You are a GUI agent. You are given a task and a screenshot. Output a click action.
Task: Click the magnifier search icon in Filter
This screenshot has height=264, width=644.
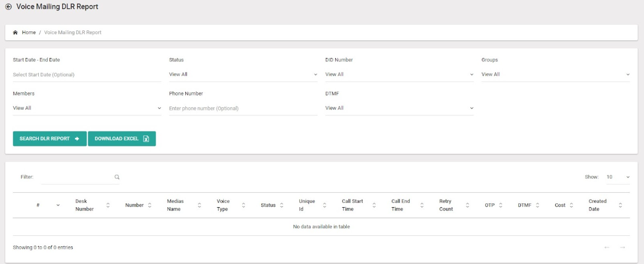pos(117,177)
